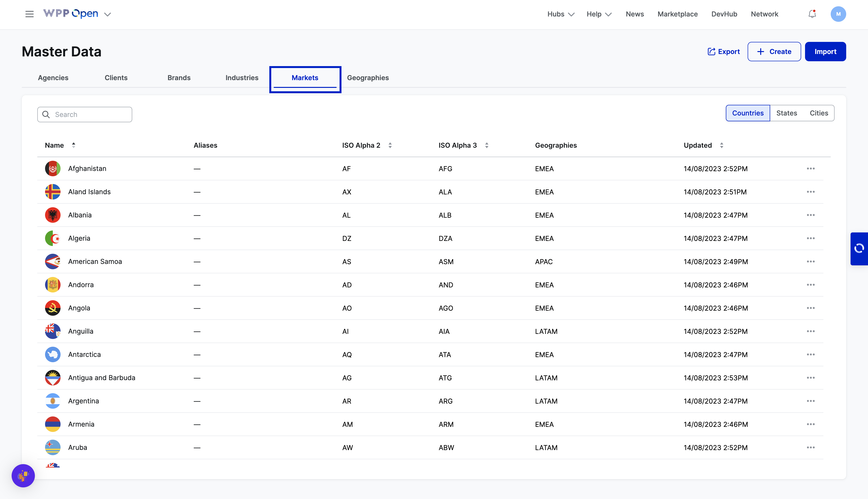The height and width of the screenshot is (499, 868).
Task: Click the Import button
Action: point(825,52)
